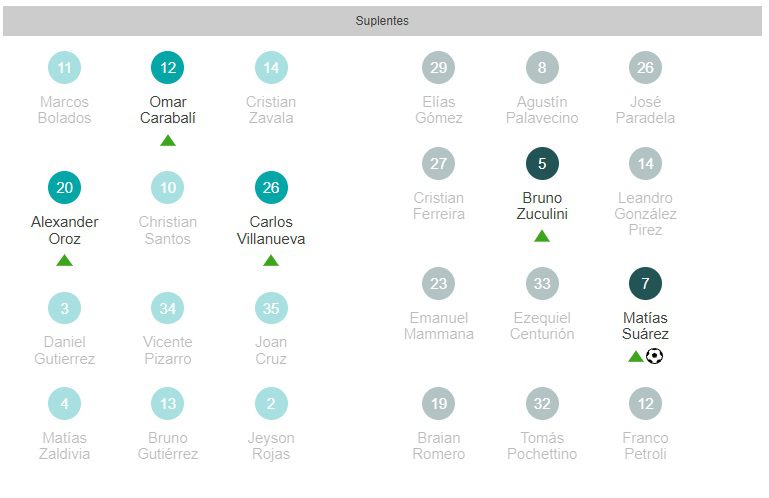Screen dimensions: 769x498
Task: Select the Suplentes header bar
Action: (x=382, y=21)
